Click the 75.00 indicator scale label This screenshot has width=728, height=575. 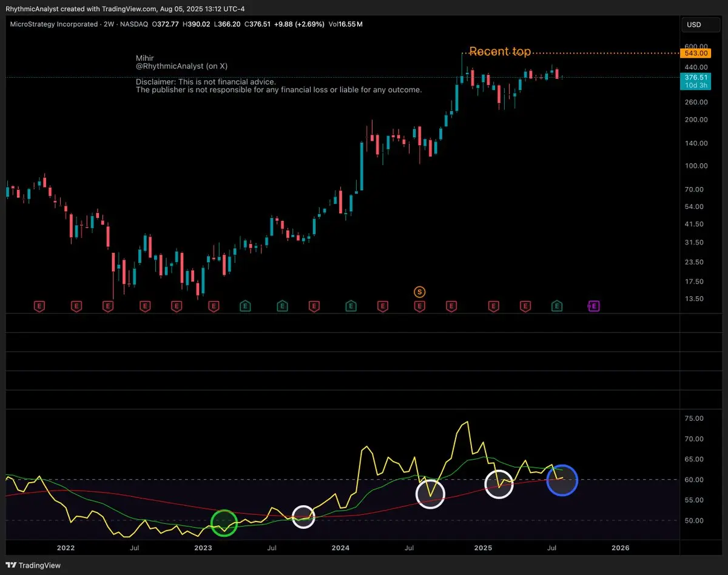(x=694, y=418)
